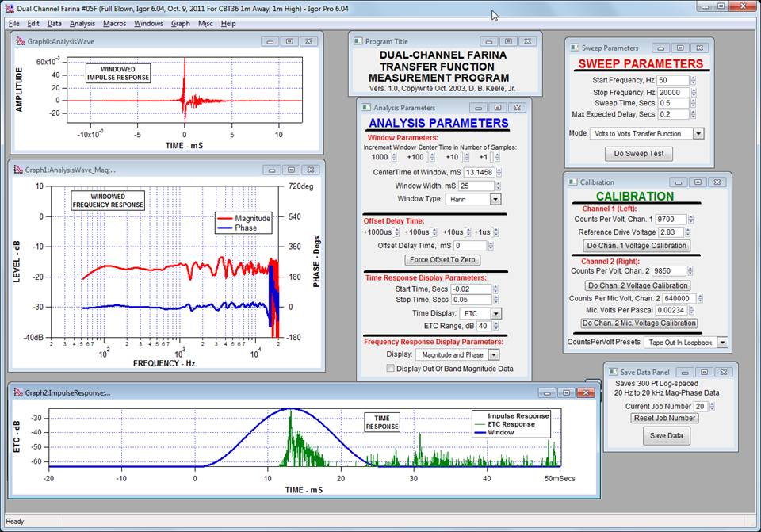
Task: Open the Window Type dropdown
Action: tap(495, 199)
